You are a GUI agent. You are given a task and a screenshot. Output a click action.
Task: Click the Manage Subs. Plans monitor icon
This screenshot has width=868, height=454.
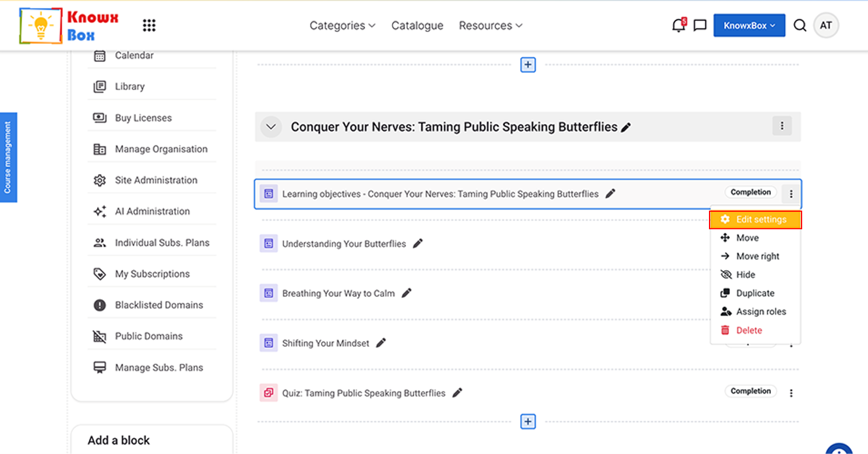point(100,368)
